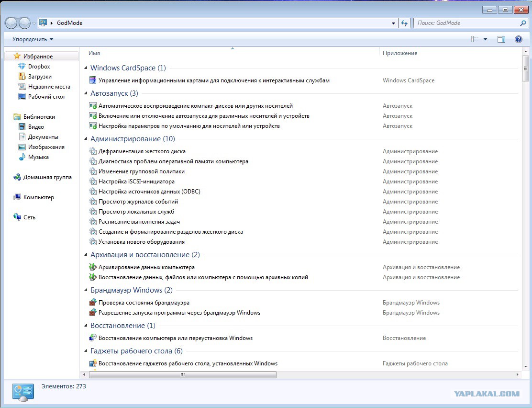Select Настройка источников данных (ODBC)

point(149,191)
